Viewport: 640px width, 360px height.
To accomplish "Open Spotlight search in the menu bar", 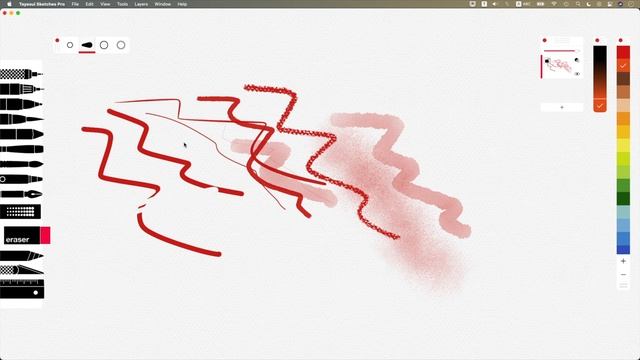I will click(x=578, y=4).
